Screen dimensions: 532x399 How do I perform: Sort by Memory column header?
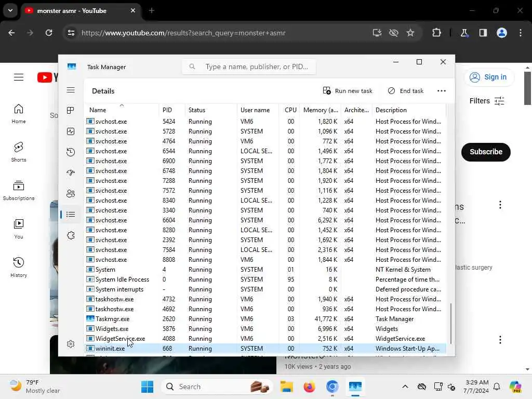(320, 110)
